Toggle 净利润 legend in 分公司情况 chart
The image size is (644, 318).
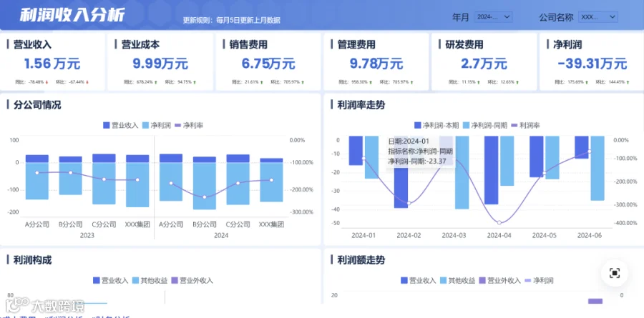[157, 125]
